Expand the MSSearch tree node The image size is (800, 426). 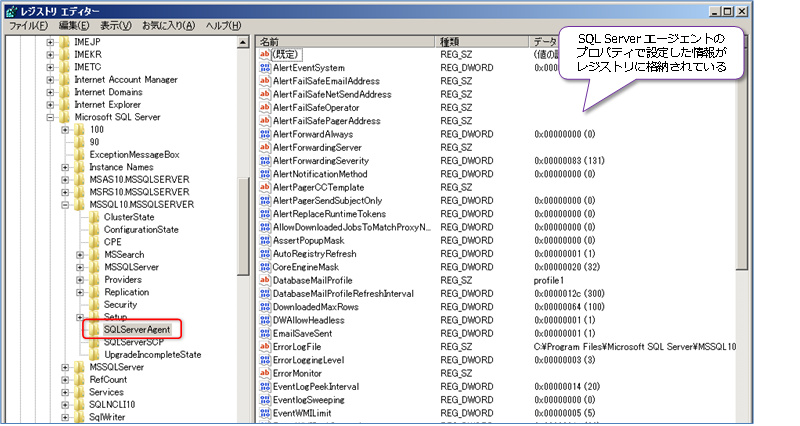tap(80, 255)
